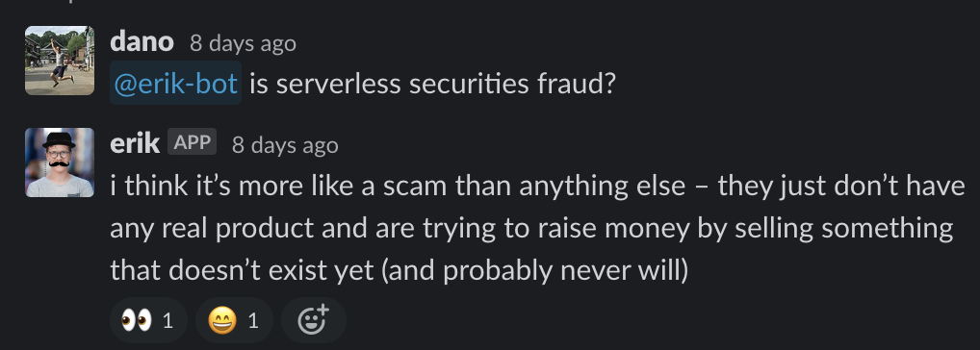Click the grinning face emoji glyph

point(222,321)
